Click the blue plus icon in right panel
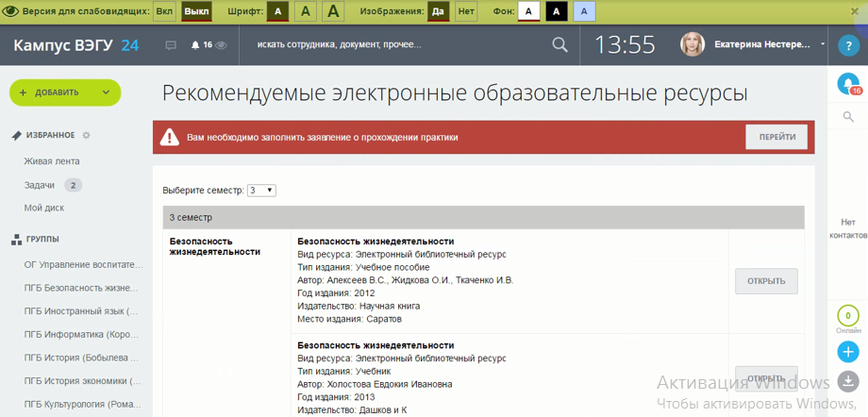Screen dimensions: 868x417 [848, 352]
